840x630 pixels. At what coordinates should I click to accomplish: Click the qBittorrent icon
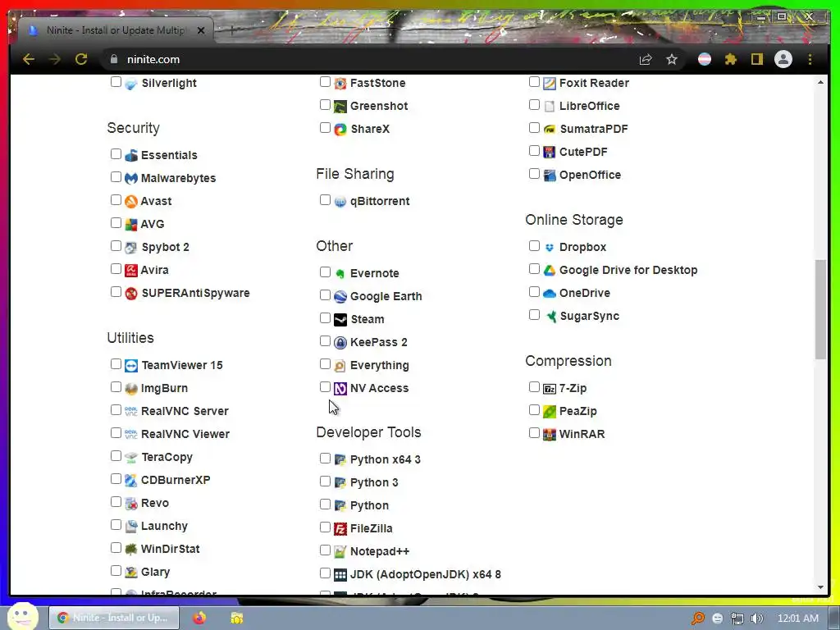[x=340, y=202]
